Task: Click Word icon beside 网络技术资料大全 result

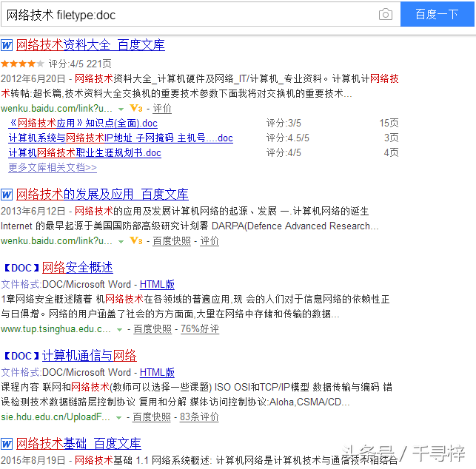Action: click(7, 46)
